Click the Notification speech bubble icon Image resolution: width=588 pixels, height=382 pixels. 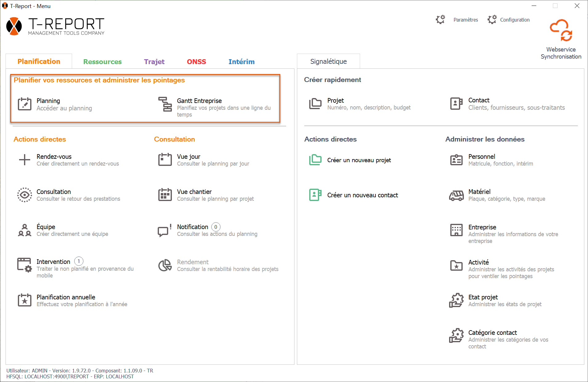point(164,230)
